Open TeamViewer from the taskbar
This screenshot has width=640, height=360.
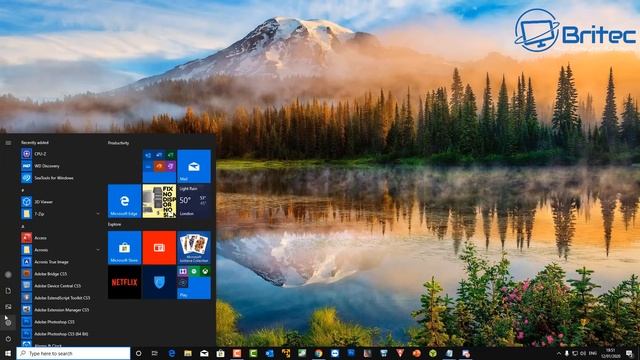coord(335,353)
